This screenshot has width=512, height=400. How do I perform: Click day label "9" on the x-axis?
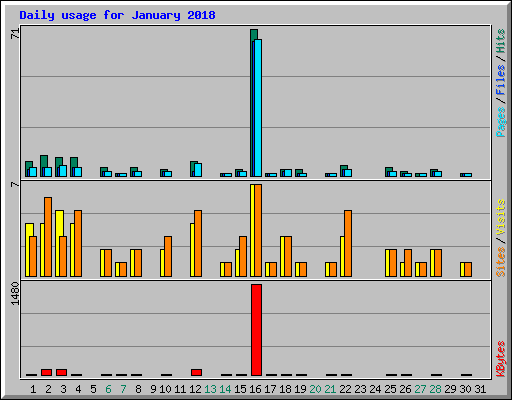pos(153,389)
